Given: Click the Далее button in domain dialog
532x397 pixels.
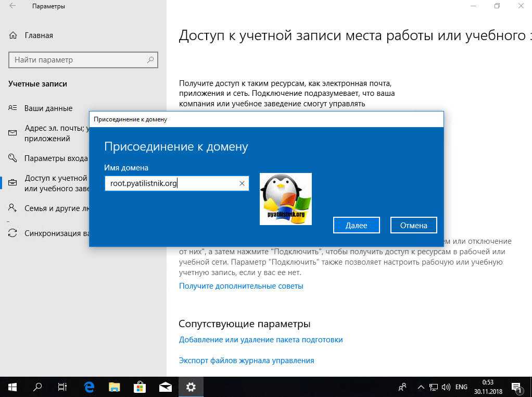Looking at the screenshot, I should [x=357, y=225].
